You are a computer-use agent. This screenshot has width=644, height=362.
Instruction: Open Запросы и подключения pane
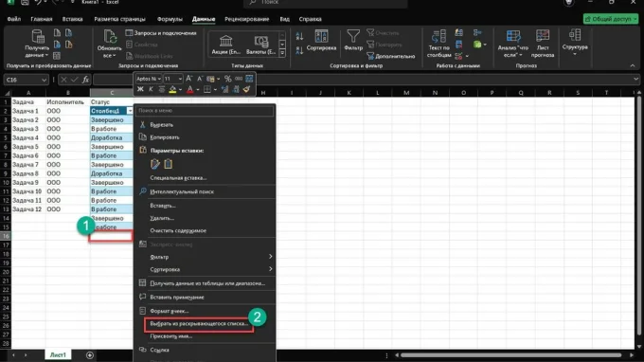pos(161,33)
